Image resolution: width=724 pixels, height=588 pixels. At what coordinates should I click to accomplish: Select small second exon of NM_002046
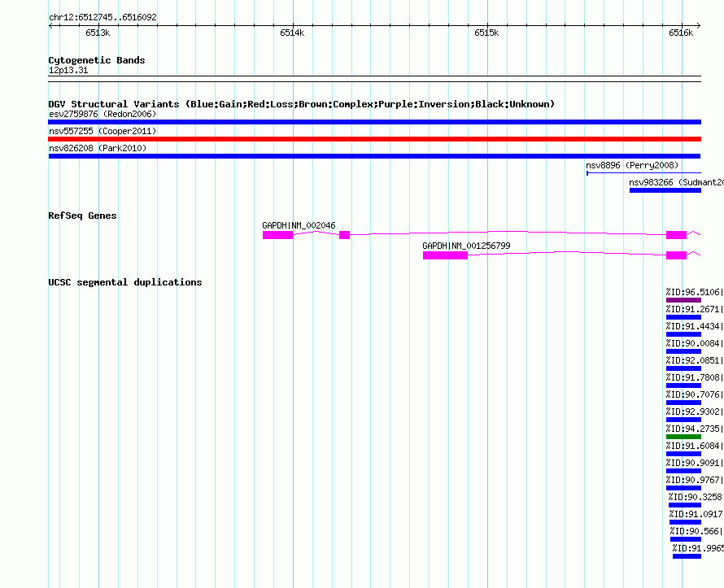344,235
